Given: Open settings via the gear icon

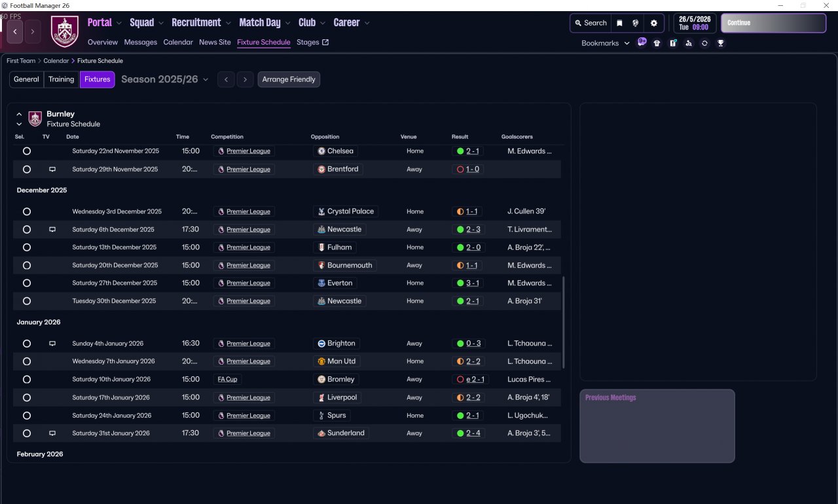Looking at the screenshot, I should click(653, 23).
